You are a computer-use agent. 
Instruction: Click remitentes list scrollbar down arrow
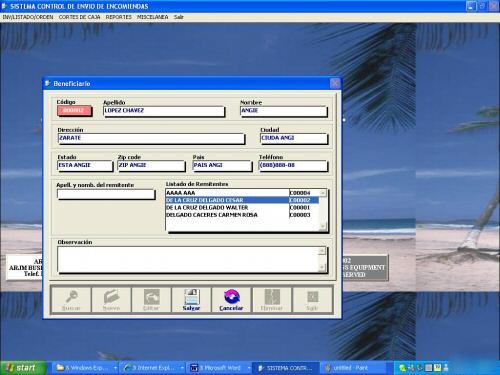323,227
